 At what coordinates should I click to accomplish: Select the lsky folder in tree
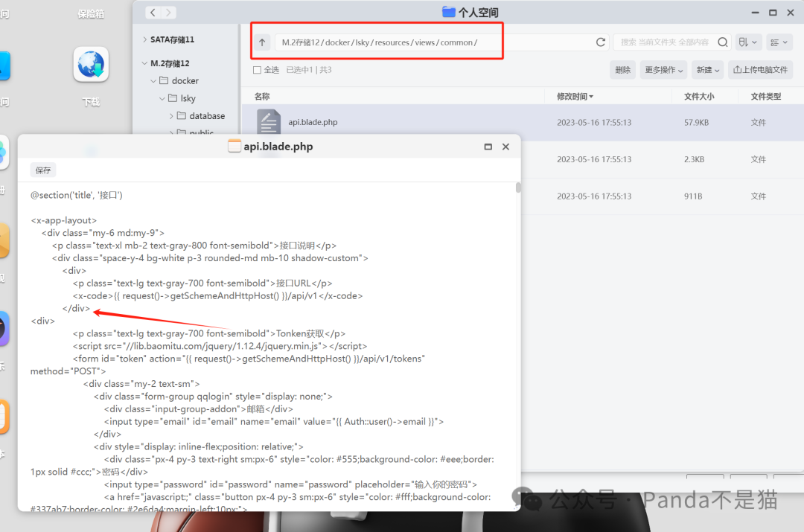point(188,98)
